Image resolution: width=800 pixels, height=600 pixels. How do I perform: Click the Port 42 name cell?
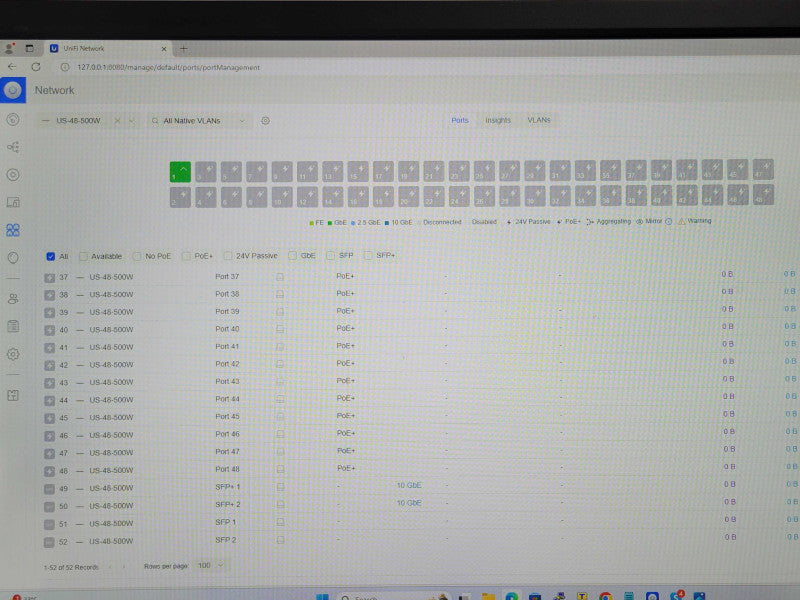[x=227, y=364]
